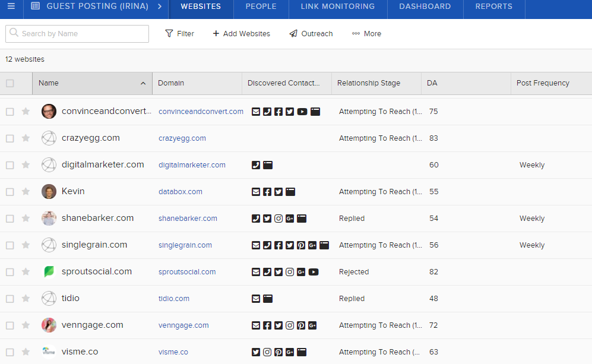592x364 pixels.
Task: Sort by the Domain column header
Action: click(x=171, y=83)
